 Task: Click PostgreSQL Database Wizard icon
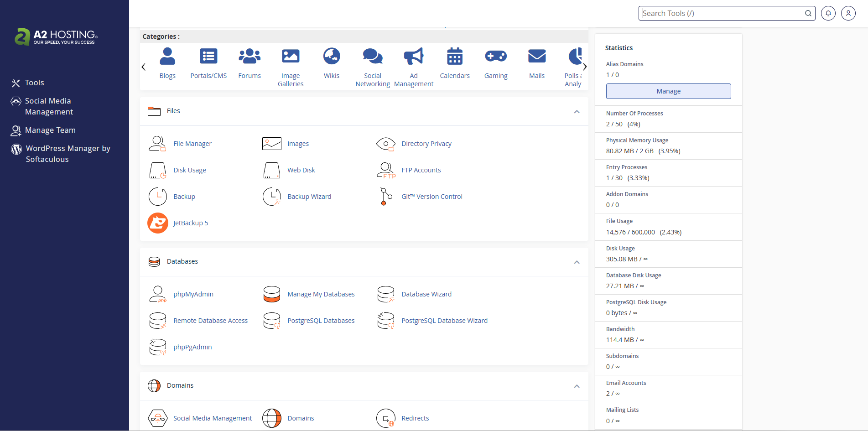click(x=386, y=321)
